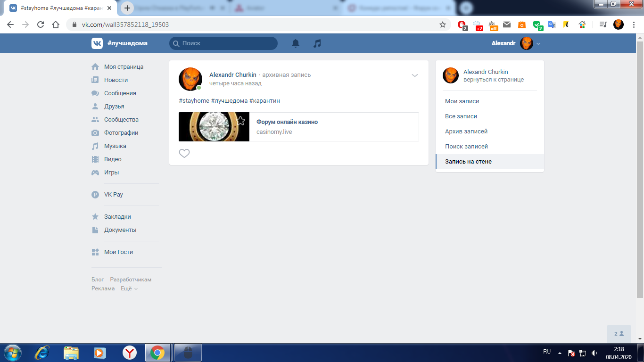Close the active VK #stayhome tab

click(109, 8)
